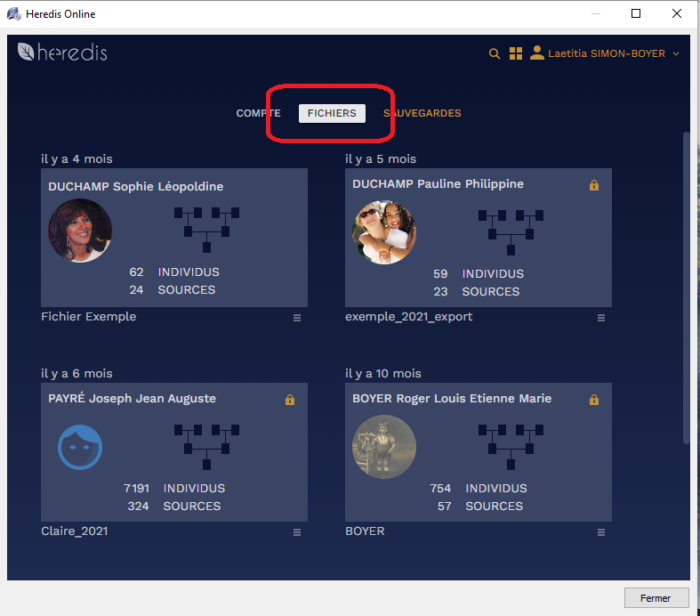Click the 754 INDIVIDUS count
Screen dimensions: 700x616
click(x=479, y=488)
